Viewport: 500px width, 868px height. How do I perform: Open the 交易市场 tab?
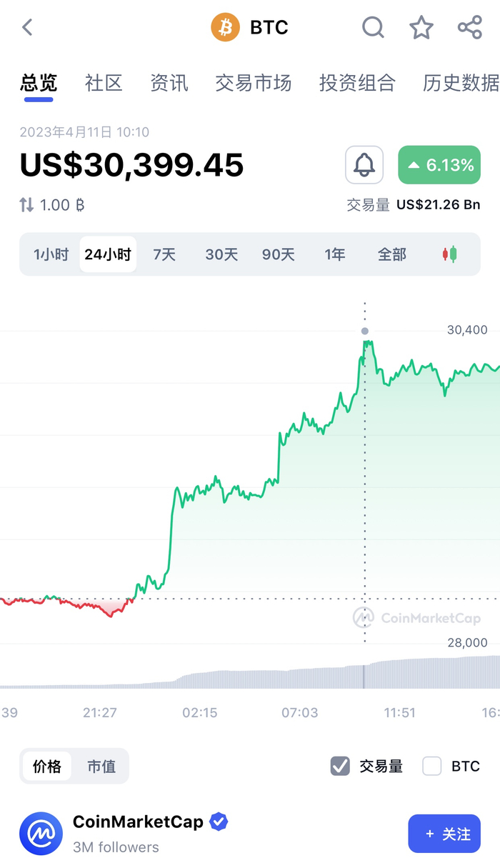click(254, 83)
